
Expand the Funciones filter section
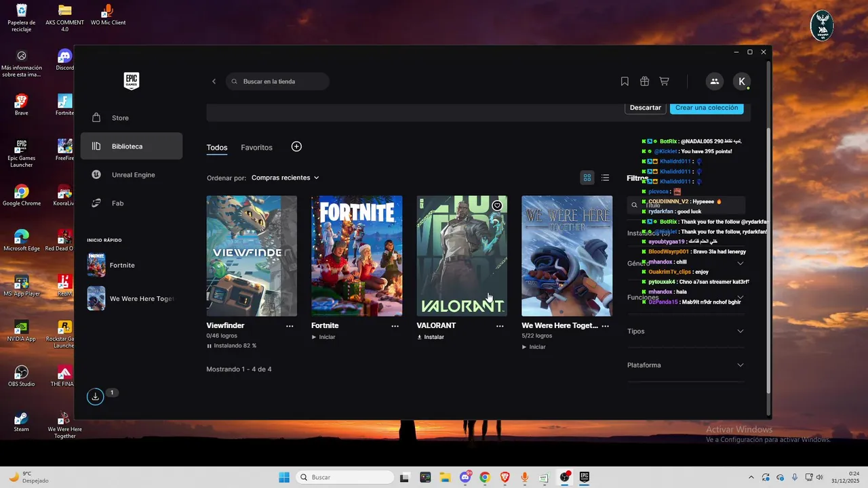686,297
